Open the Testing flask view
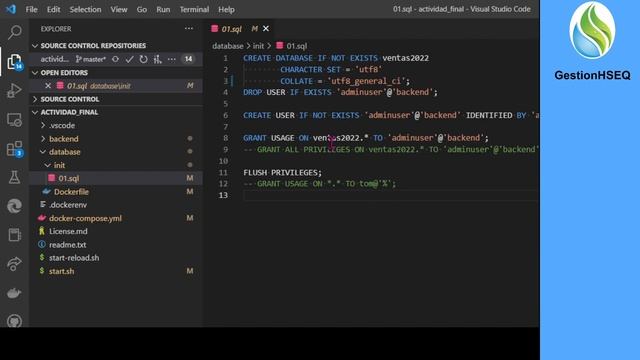 (x=15, y=177)
